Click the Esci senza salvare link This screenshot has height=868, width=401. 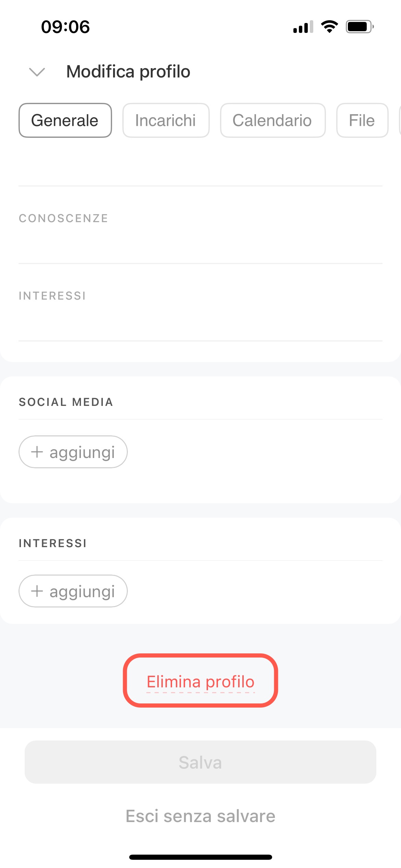pyautogui.click(x=200, y=816)
